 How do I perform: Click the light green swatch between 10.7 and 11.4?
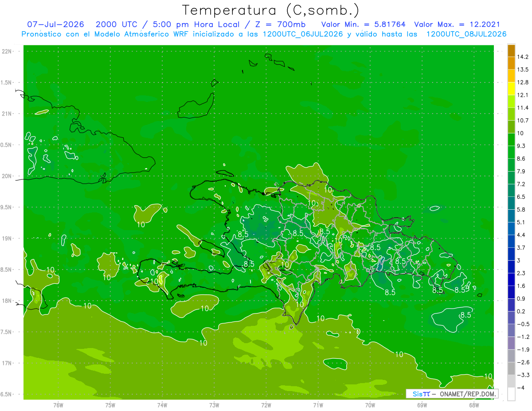[x=511, y=114]
